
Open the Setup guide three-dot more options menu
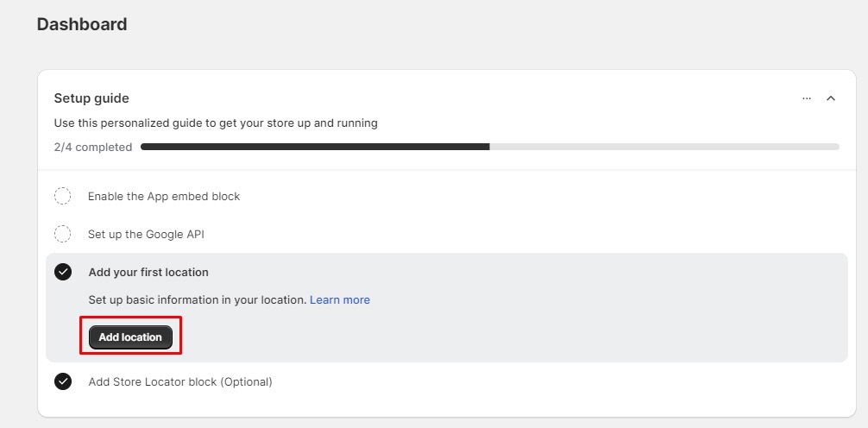(807, 98)
